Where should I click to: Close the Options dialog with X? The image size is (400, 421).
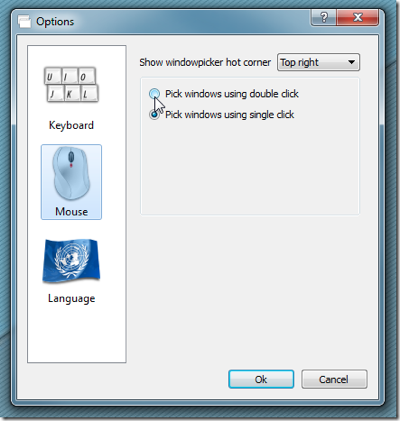coord(358,17)
